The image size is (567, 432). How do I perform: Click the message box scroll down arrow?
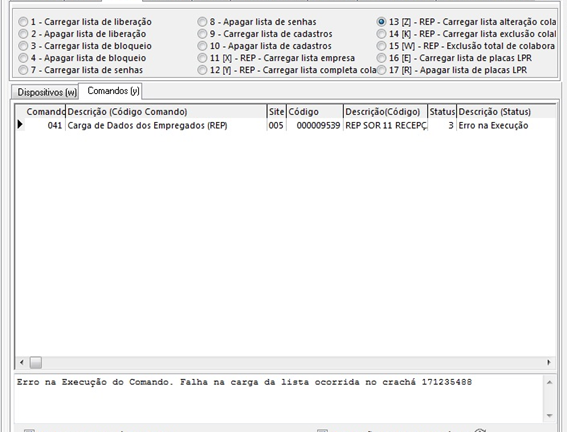tap(549, 416)
